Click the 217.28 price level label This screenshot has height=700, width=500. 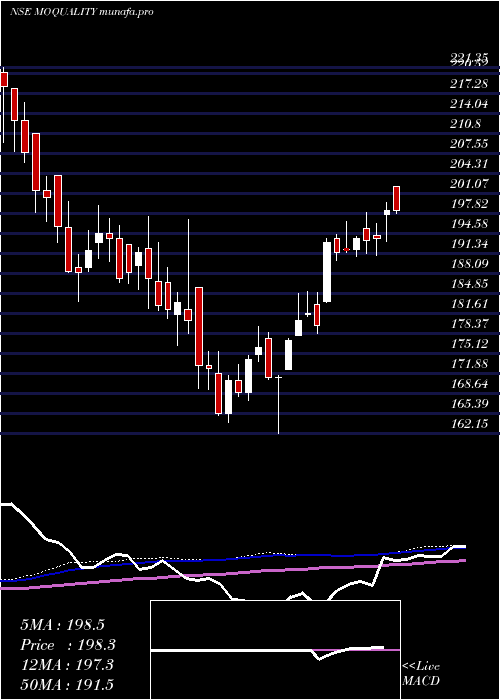469,84
